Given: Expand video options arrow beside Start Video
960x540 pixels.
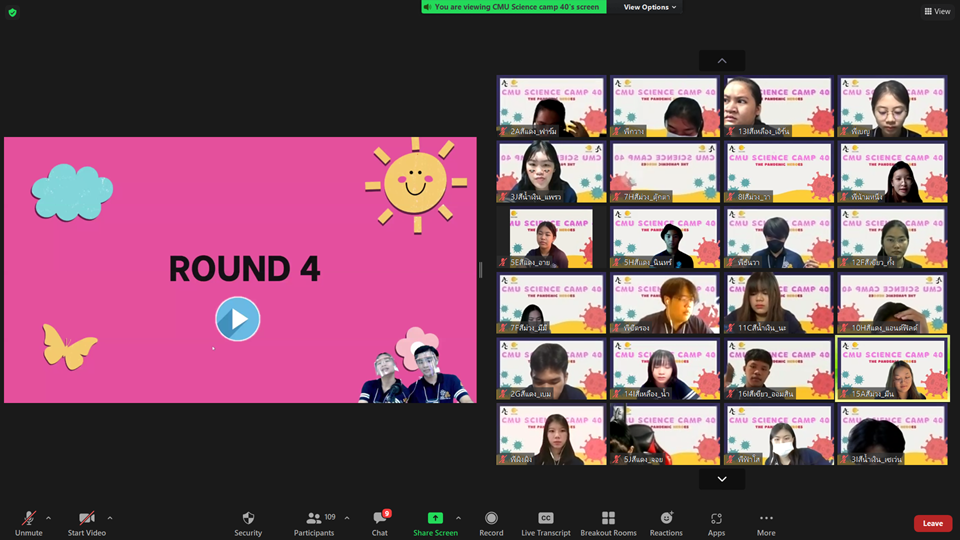Looking at the screenshot, I should (x=110, y=518).
